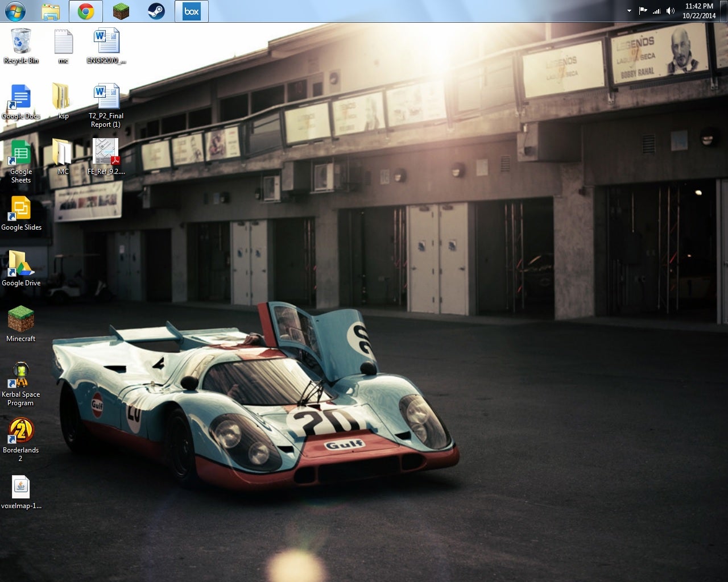Select the T2_P2_Final Report (1) document
Screen dimensions: 728x582
coord(106,106)
